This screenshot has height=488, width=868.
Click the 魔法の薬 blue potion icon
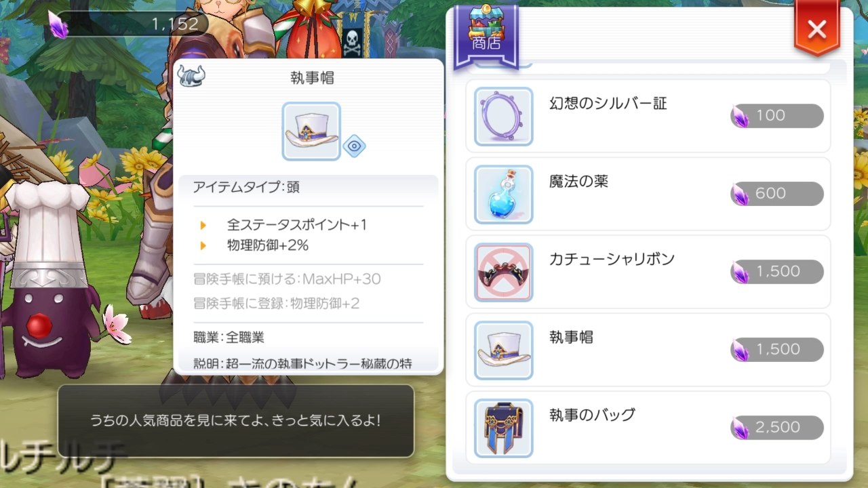[x=503, y=194]
